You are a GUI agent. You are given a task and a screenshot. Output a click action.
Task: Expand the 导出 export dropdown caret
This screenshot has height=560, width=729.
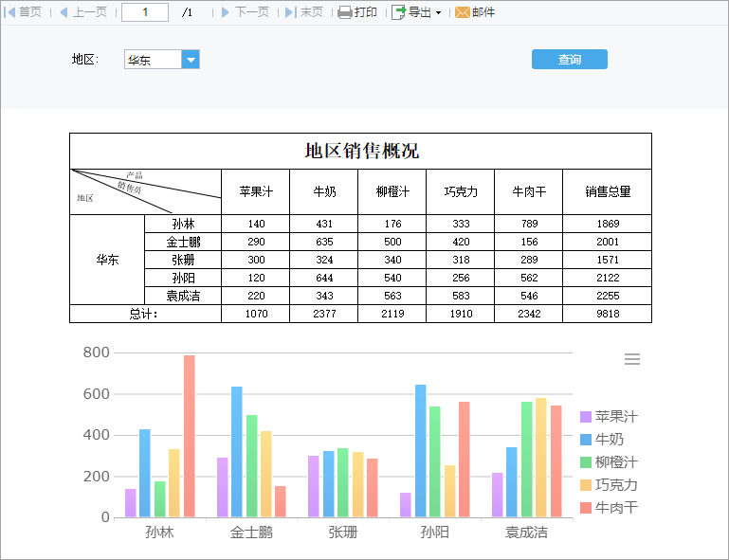click(438, 13)
